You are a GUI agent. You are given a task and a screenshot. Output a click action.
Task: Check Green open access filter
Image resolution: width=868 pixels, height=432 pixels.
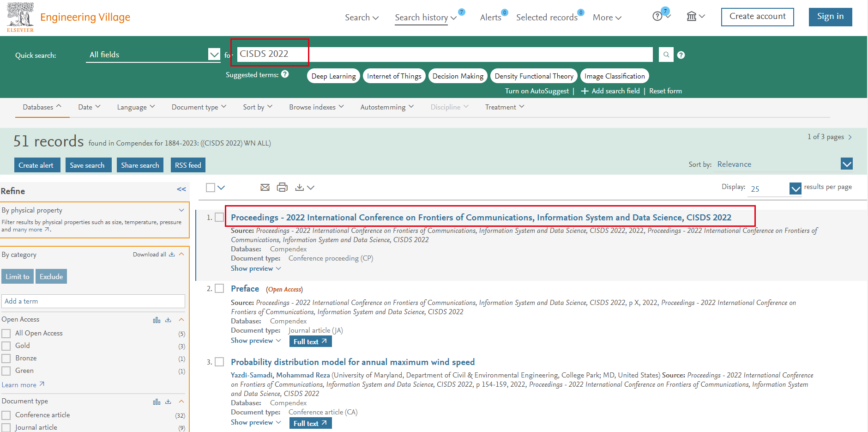6,371
